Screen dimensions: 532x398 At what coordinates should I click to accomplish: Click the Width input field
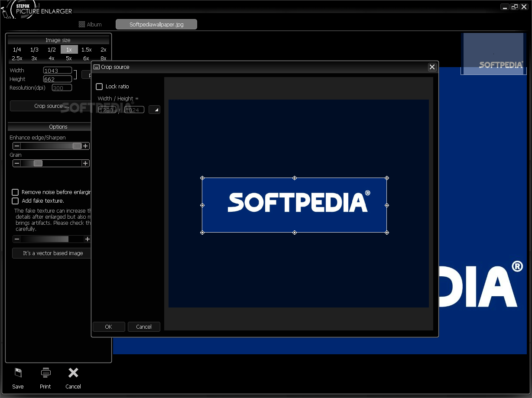[58, 70]
